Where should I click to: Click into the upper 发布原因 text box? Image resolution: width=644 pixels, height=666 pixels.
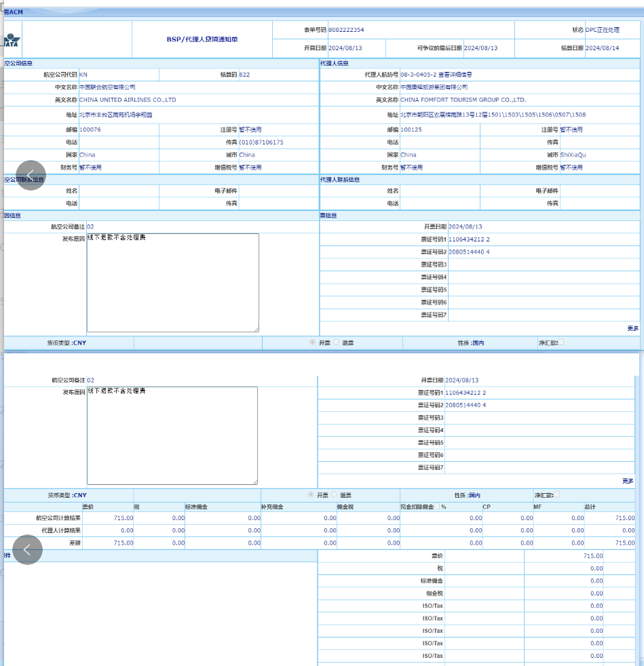point(172,282)
